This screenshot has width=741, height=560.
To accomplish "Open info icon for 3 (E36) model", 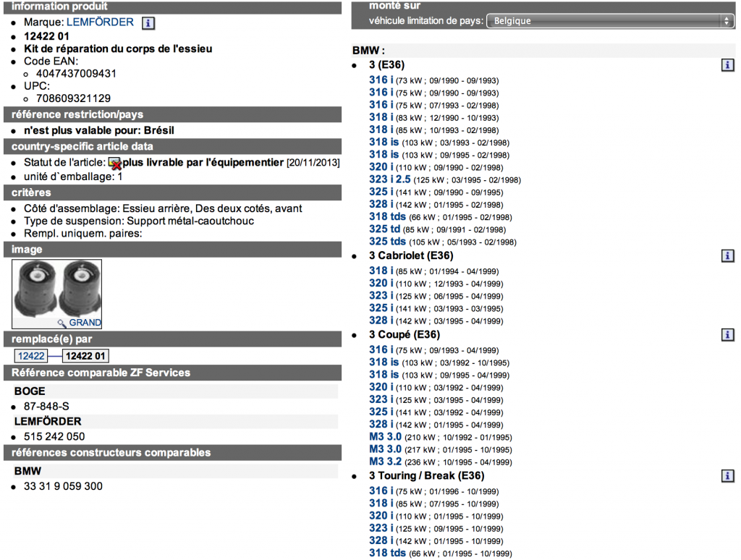I will click(x=727, y=64).
